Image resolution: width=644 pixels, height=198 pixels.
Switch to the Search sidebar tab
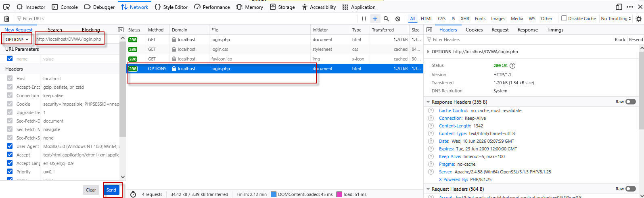pyautogui.click(x=55, y=30)
